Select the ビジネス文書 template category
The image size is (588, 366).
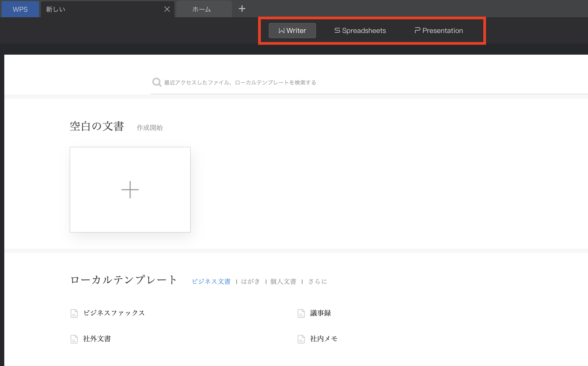[211, 281]
